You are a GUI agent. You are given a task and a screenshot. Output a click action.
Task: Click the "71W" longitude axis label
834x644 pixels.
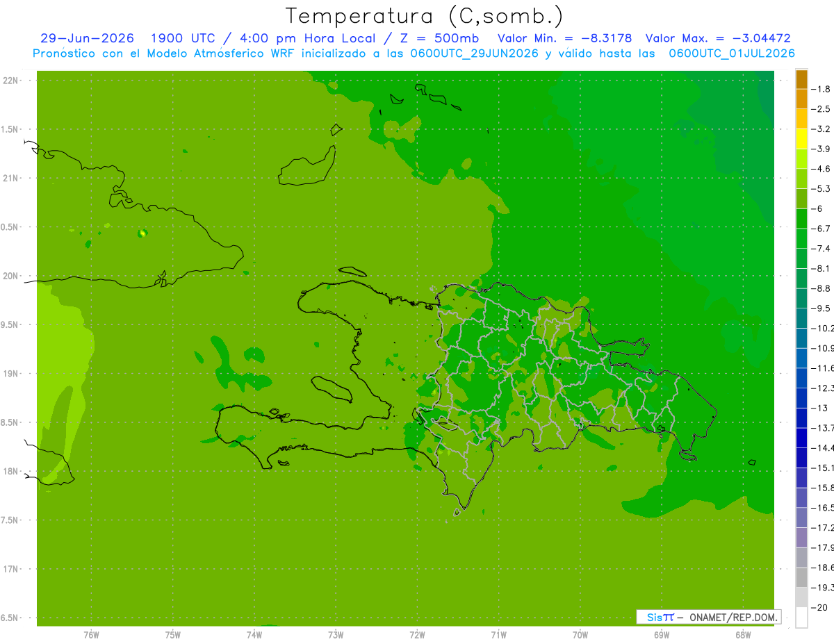[498, 635]
